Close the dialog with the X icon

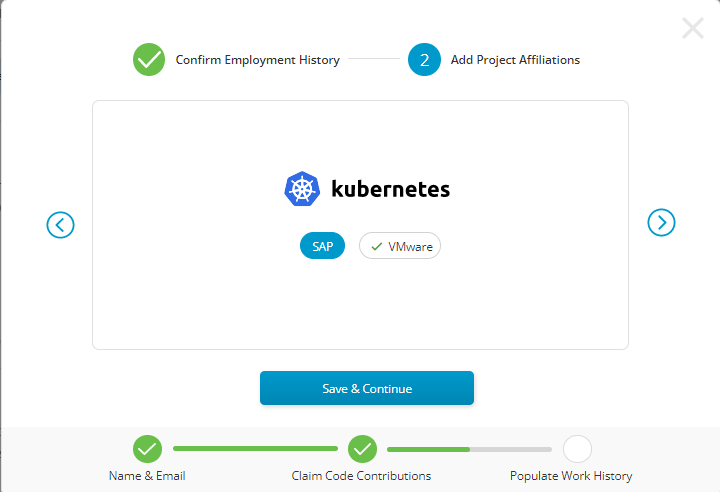(692, 28)
